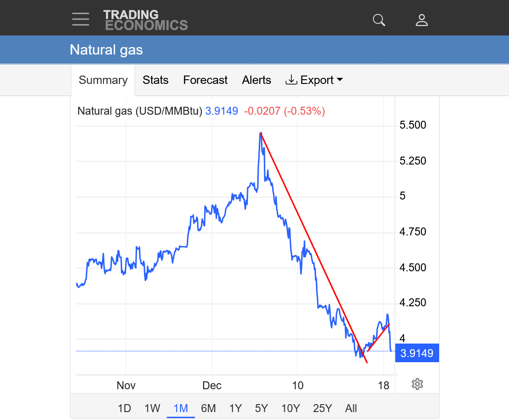Switch chart to 6M range
The width and height of the screenshot is (509, 420).
[x=208, y=408]
